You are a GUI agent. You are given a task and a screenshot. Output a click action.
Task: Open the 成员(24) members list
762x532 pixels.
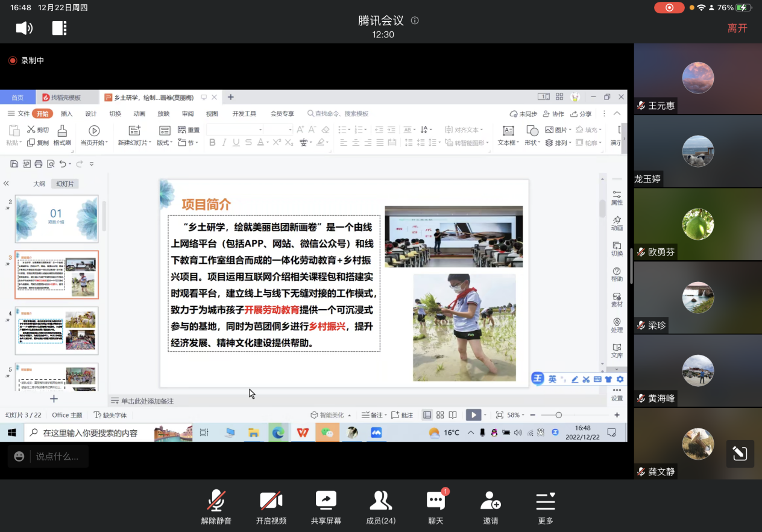coord(380,501)
